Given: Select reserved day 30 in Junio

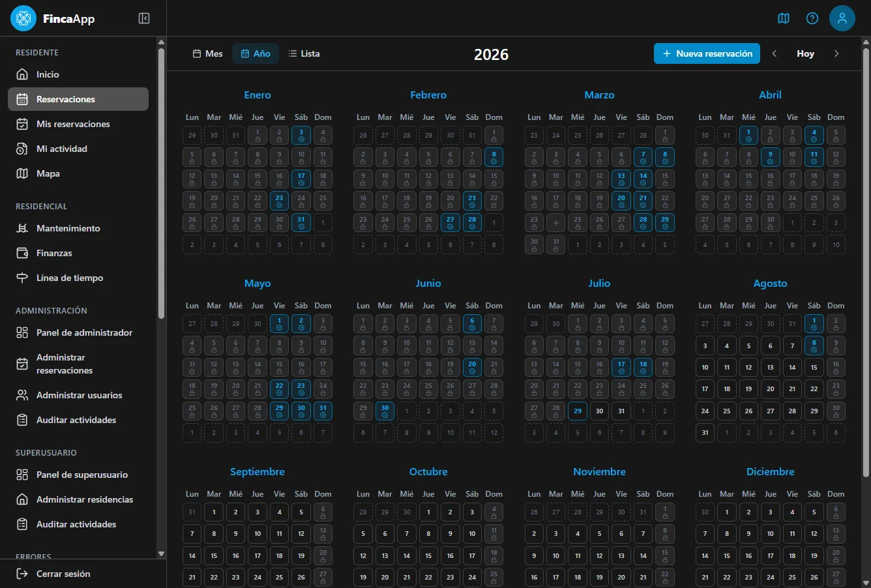Looking at the screenshot, I should click(x=385, y=411).
